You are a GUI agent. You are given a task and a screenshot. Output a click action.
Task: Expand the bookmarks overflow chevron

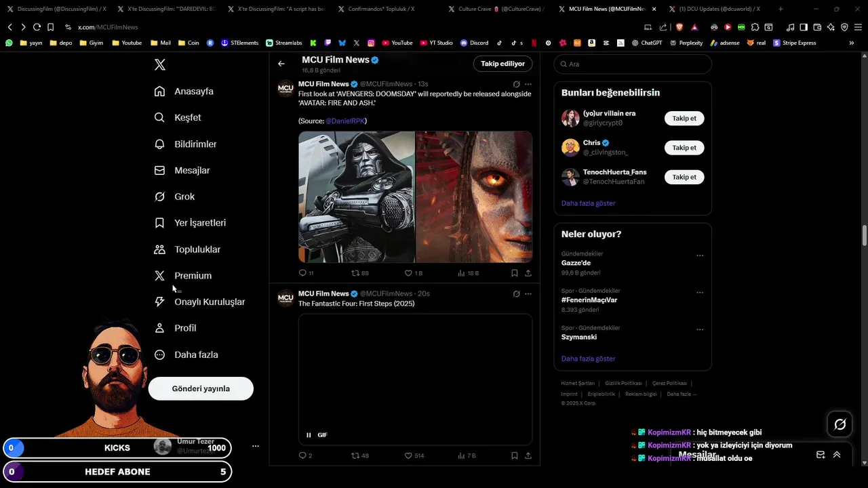click(x=852, y=43)
